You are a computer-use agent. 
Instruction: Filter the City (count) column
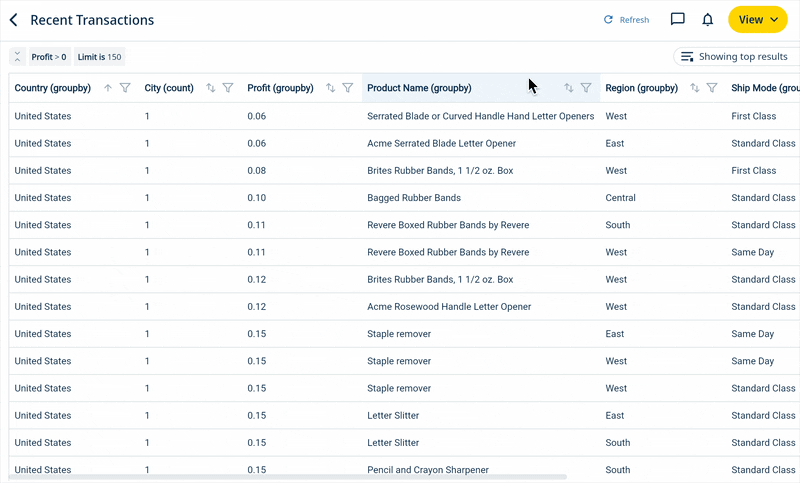coord(228,88)
